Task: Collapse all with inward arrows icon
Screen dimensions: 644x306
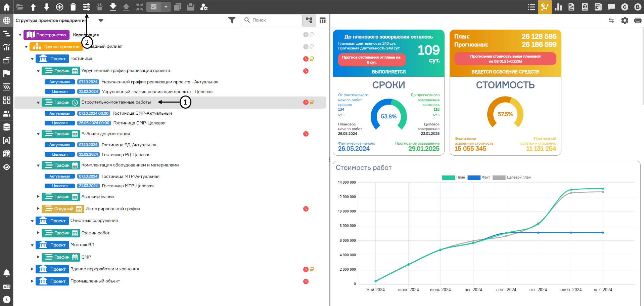Action: 140,7
